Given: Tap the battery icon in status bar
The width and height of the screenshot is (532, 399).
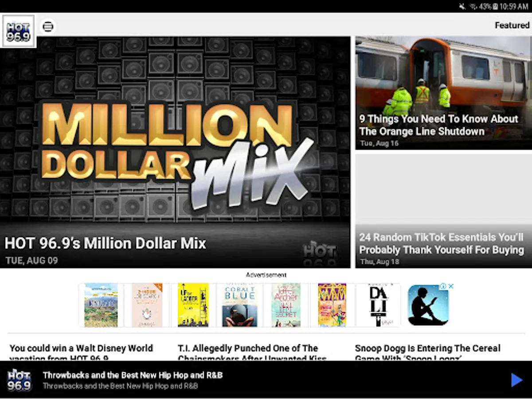Looking at the screenshot, I should [495, 6].
